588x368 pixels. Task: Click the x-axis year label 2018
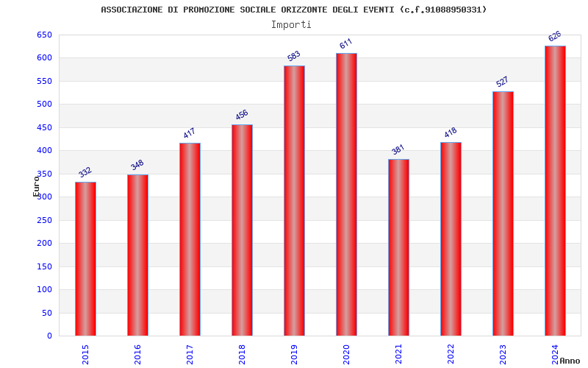pyautogui.click(x=242, y=355)
